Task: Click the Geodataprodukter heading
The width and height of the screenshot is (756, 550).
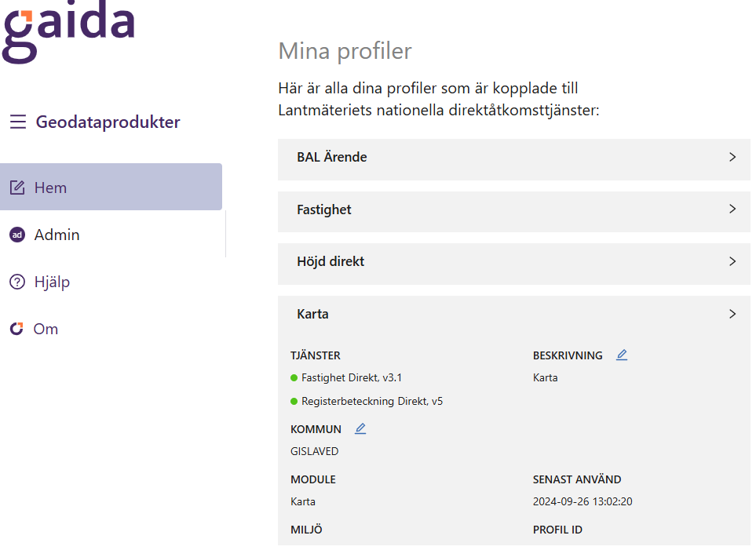Action: [x=108, y=122]
